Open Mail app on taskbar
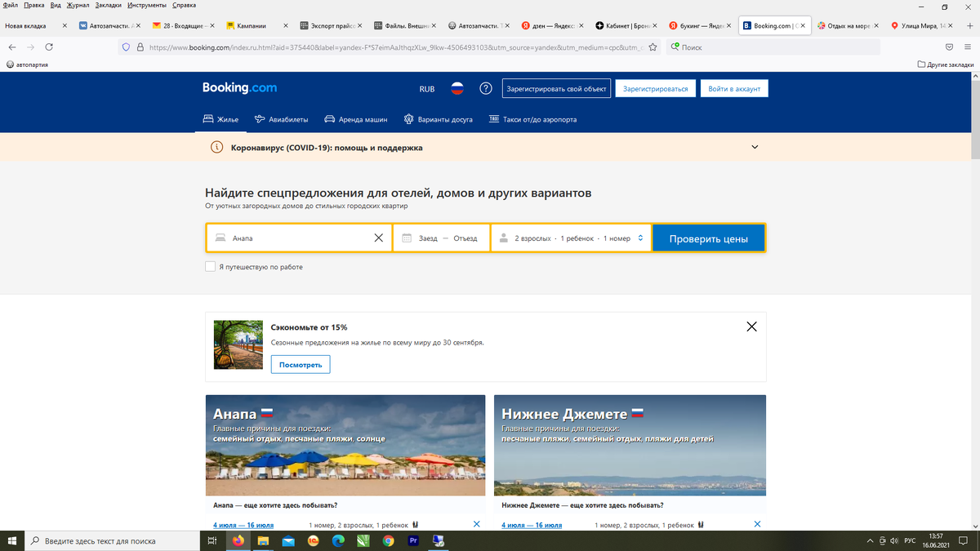The height and width of the screenshot is (551, 980). [x=288, y=540]
